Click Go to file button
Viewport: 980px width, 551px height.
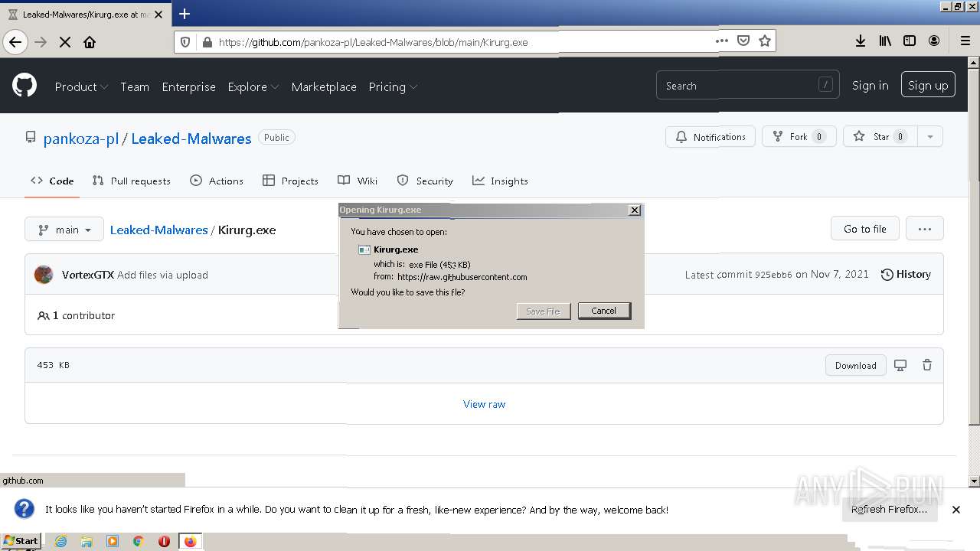[865, 229]
